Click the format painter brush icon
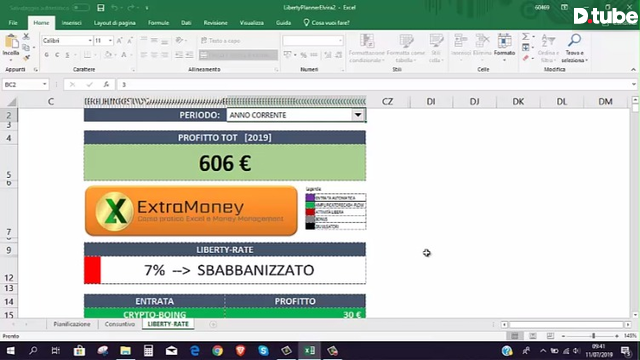Viewport: 640px width, 360px height. 26,58
